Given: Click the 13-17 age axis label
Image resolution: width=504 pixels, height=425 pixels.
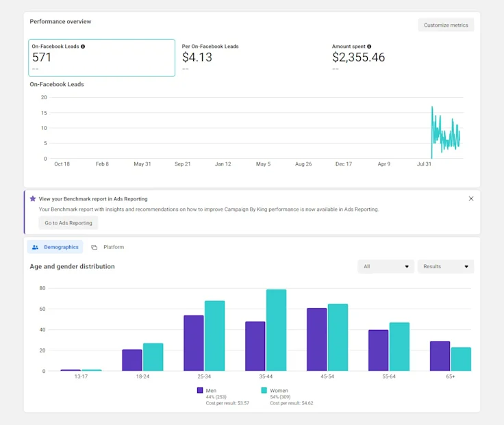Looking at the screenshot, I should click(x=81, y=376).
